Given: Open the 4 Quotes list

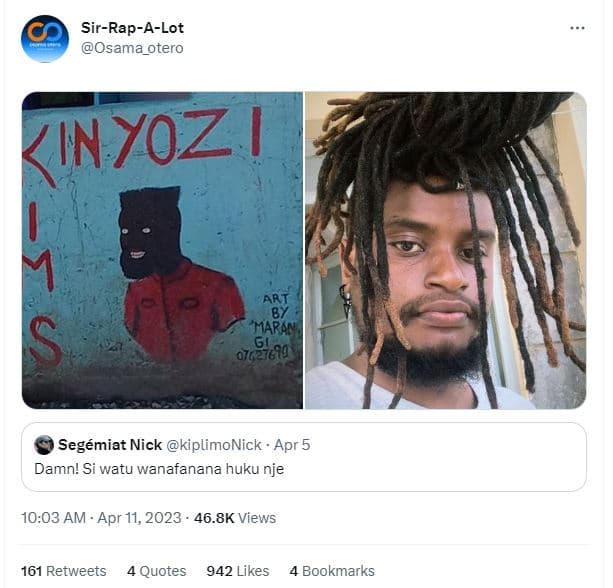Looking at the screenshot, I should [156, 571].
